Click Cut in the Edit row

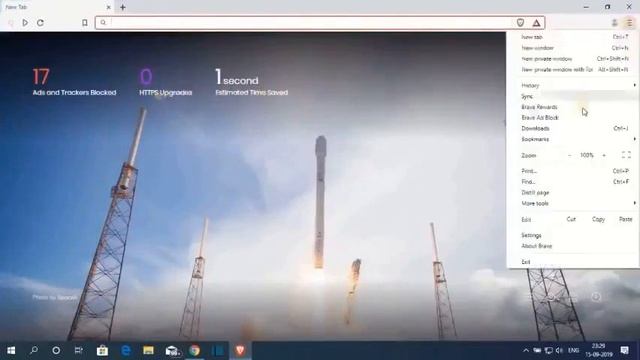571,220
